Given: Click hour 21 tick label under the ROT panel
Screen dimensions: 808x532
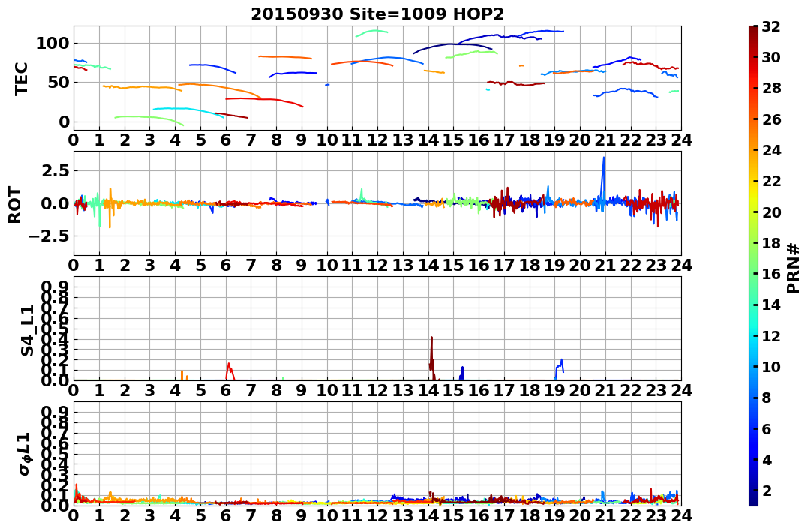Looking at the screenshot, I should point(605,265).
